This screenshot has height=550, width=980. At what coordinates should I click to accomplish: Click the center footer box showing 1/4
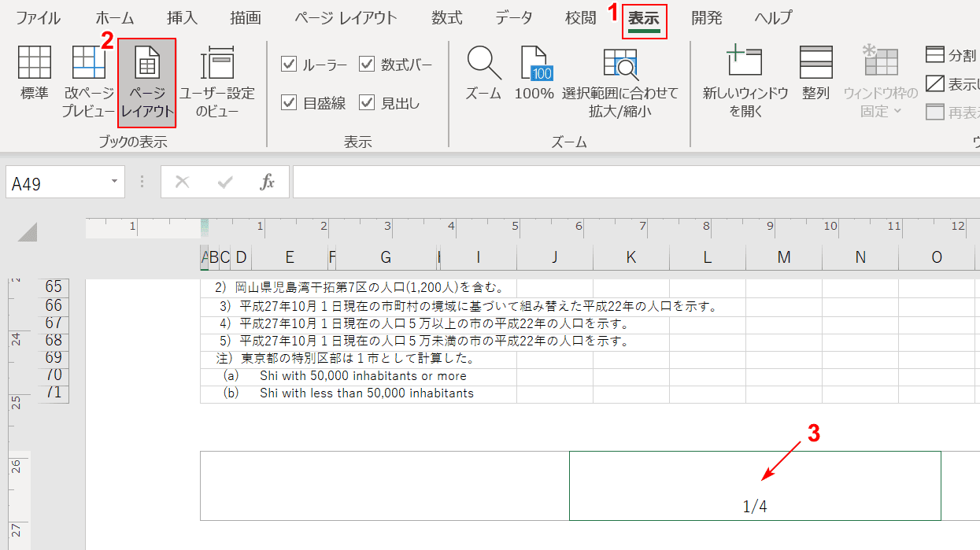pos(755,485)
